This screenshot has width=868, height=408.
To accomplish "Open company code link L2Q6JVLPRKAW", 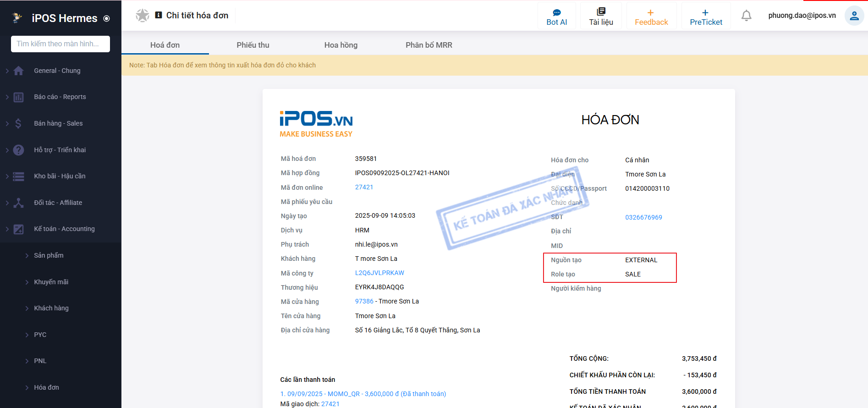I will click(379, 273).
